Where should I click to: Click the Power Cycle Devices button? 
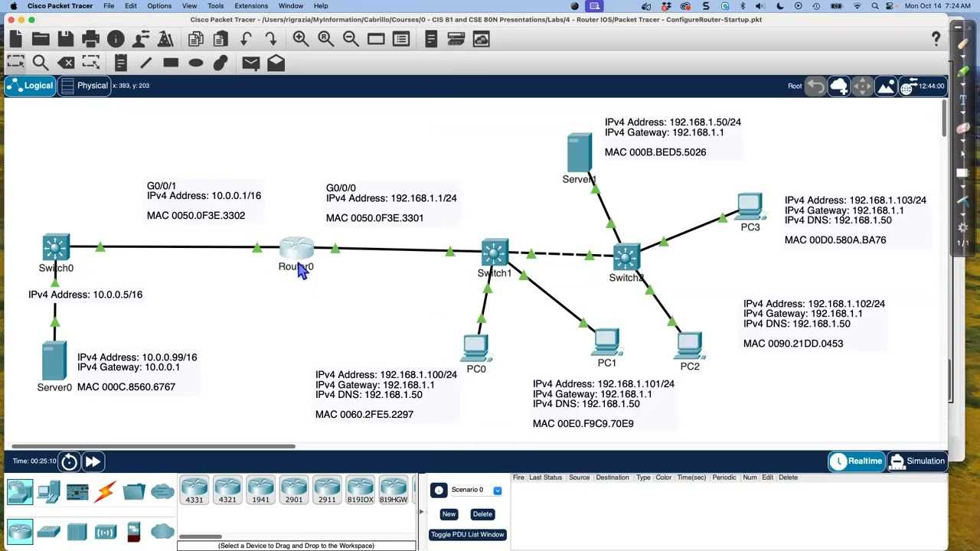69,461
